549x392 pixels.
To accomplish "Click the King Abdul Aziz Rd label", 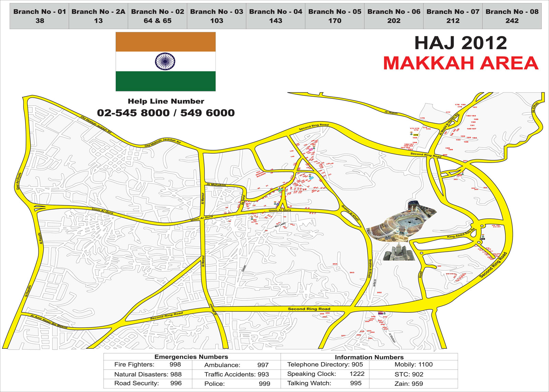I will pos(461,233).
